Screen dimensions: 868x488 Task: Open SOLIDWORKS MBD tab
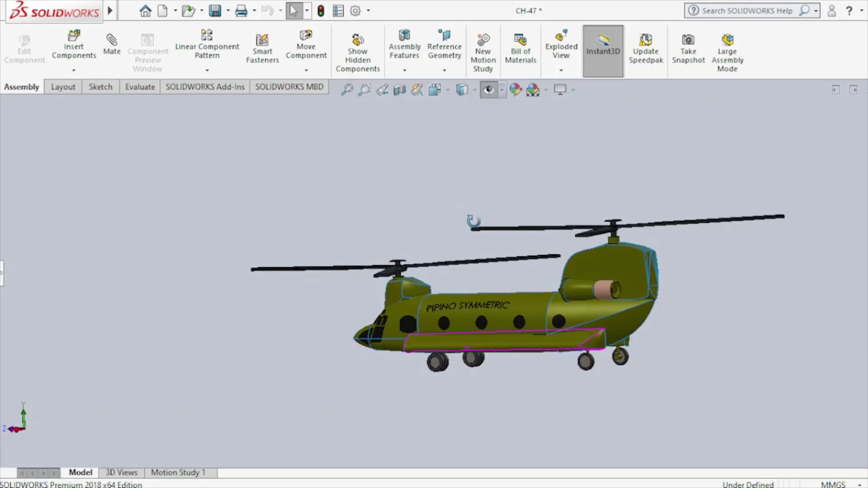point(289,87)
